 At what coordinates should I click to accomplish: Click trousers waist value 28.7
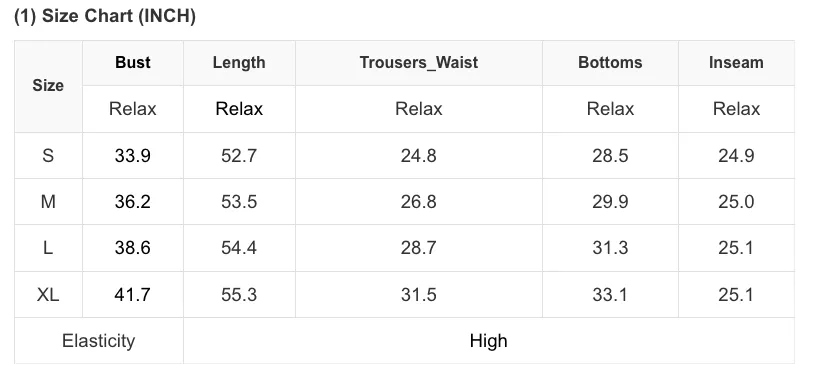tap(419, 248)
